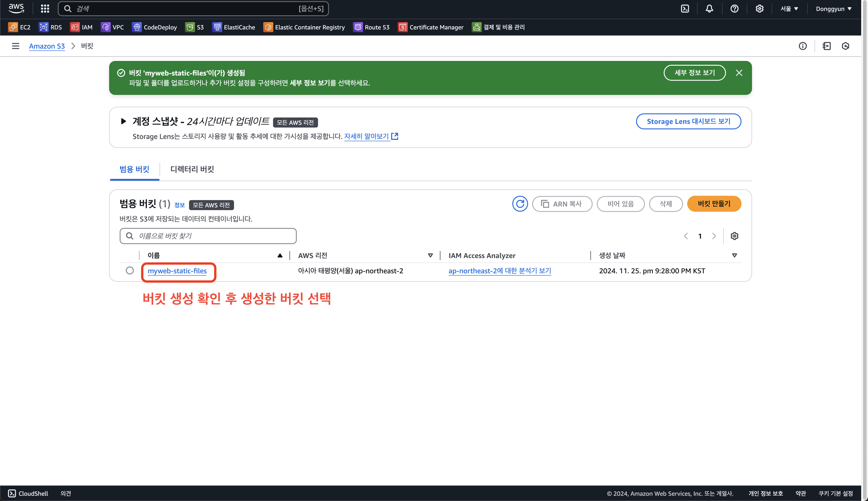Focus the 이름으로 버킷 찾기 field
This screenshot has height=501, width=868.
[208, 236]
